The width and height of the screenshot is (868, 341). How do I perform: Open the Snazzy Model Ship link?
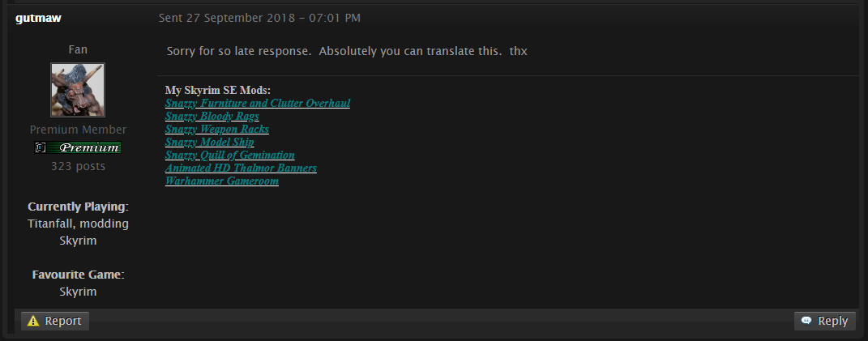(209, 142)
